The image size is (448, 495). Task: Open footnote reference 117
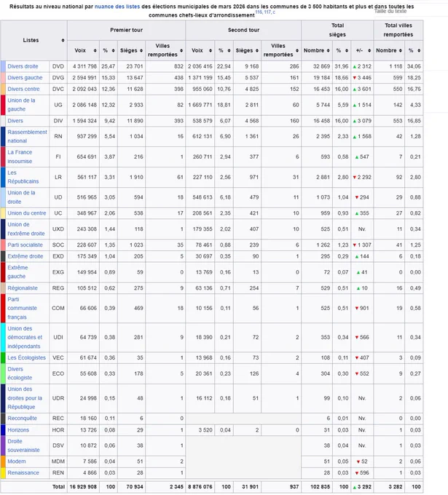(267, 12)
